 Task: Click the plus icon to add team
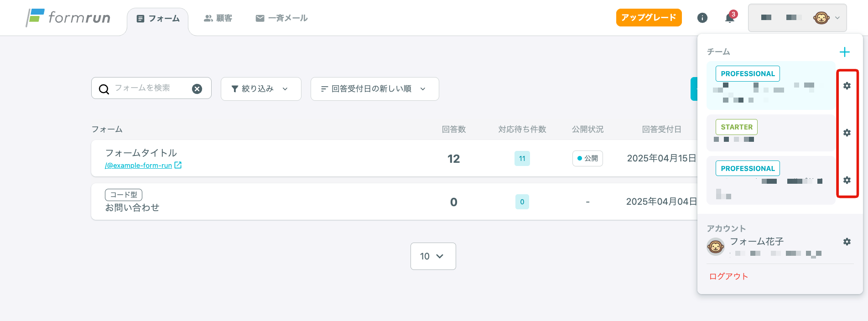pyautogui.click(x=845, y=52)
